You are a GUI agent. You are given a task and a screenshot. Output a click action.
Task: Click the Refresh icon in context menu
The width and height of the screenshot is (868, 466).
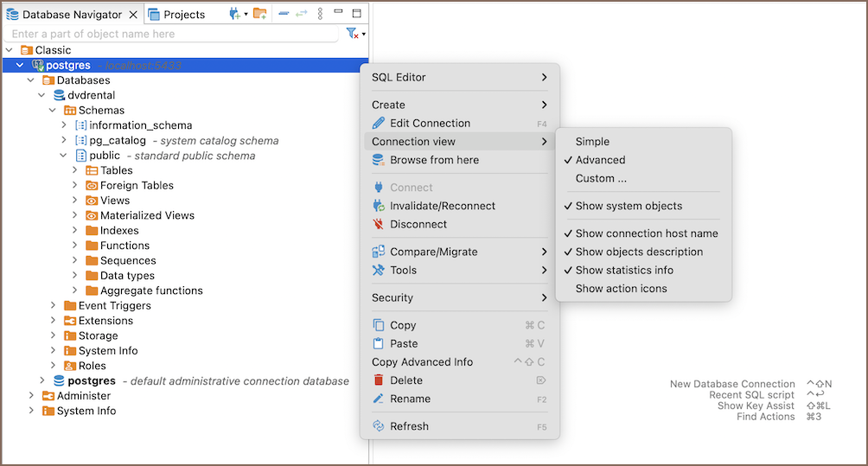(x=378, y=426)
